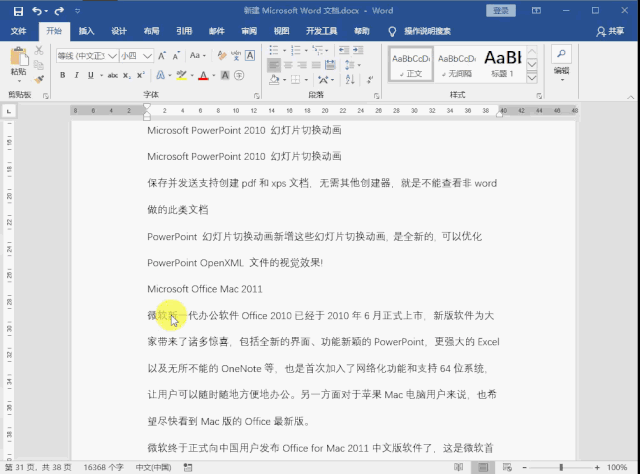The height and width of the screenshot is (474, 640).
Task: Expand the numbered list options arrow
Action: coord(306,51)
